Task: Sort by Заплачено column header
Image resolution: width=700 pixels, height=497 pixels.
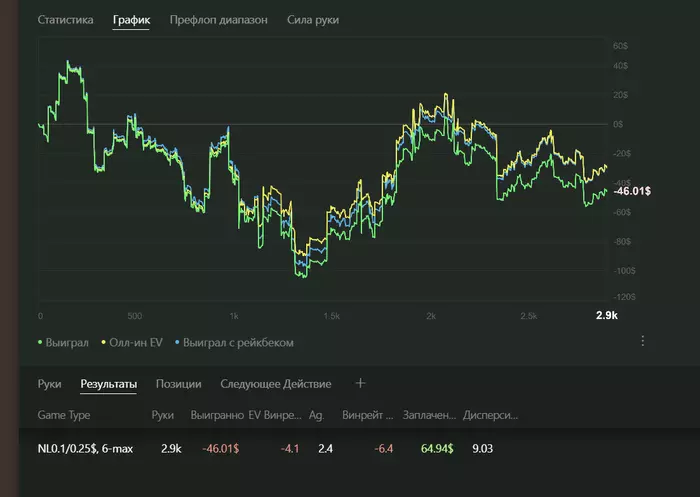Action: [430, 413]
